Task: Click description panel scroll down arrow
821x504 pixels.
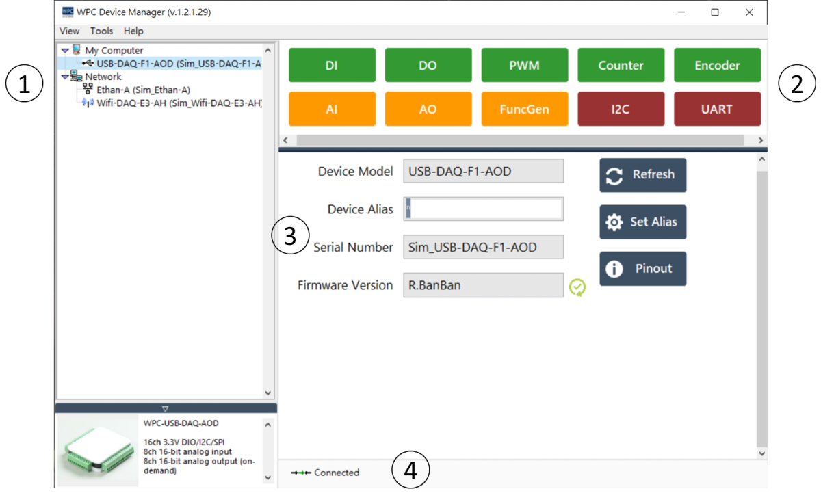Action: coord(268,478)
